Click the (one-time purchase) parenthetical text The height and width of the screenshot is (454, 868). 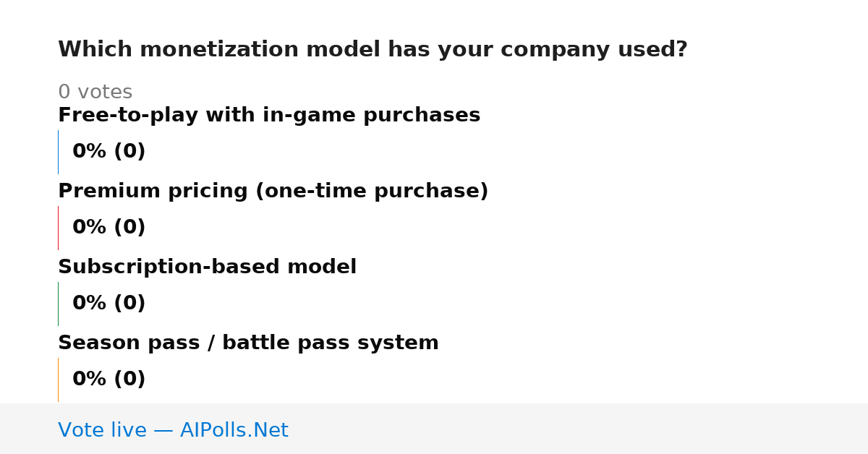pyautogui.click(x=372, y=192)
